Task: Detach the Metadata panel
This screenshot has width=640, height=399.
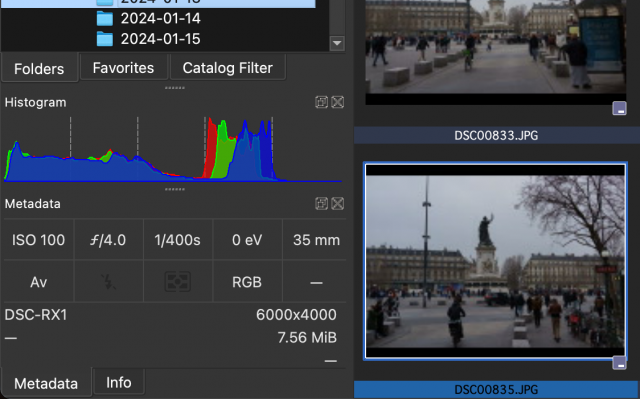Action: pyautogui.click(x=321, y=204)
